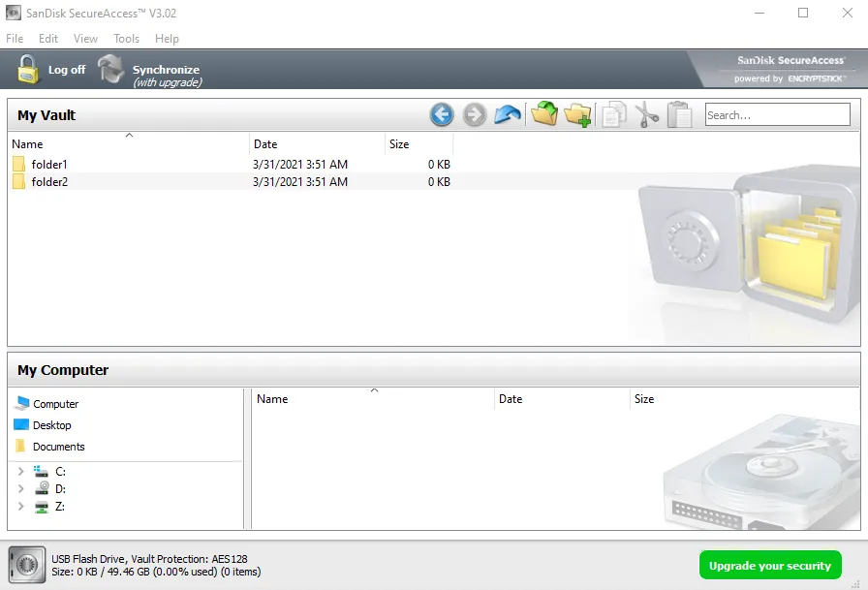
Task: Click the Log off padlock icon
Action: [x=28, y=69]
